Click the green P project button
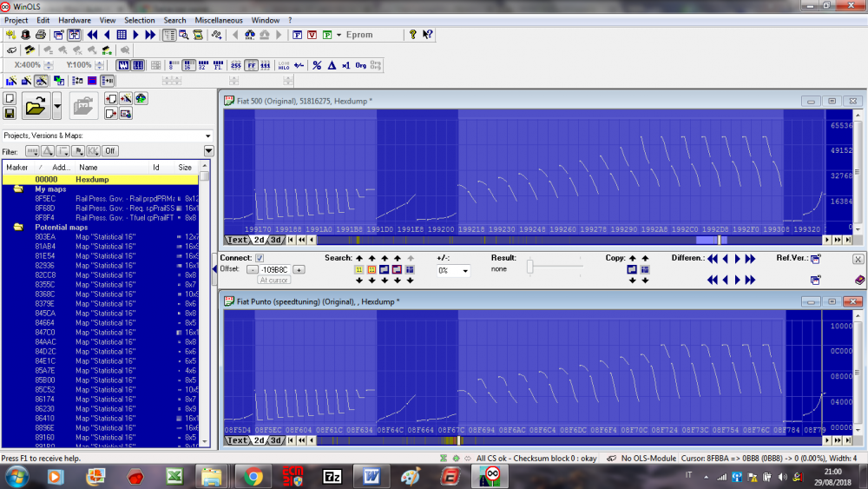The width and height of the screenshot is (868, 489). pyautogui.click(x=327, y=35)
